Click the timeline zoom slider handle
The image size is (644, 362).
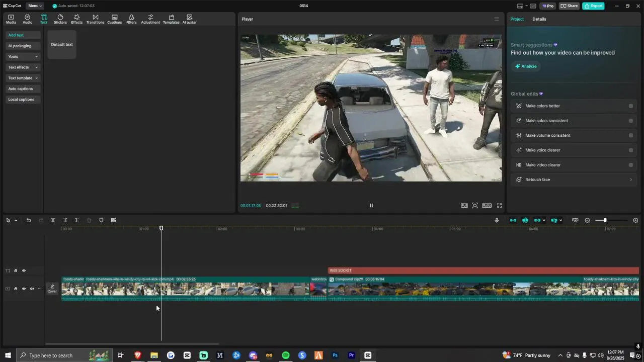point(605,220)
